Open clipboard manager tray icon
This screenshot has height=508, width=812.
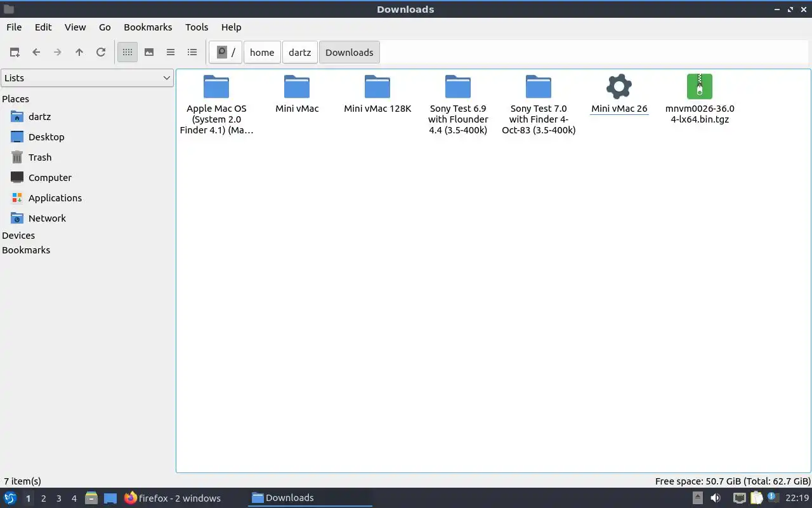(756, 498)
